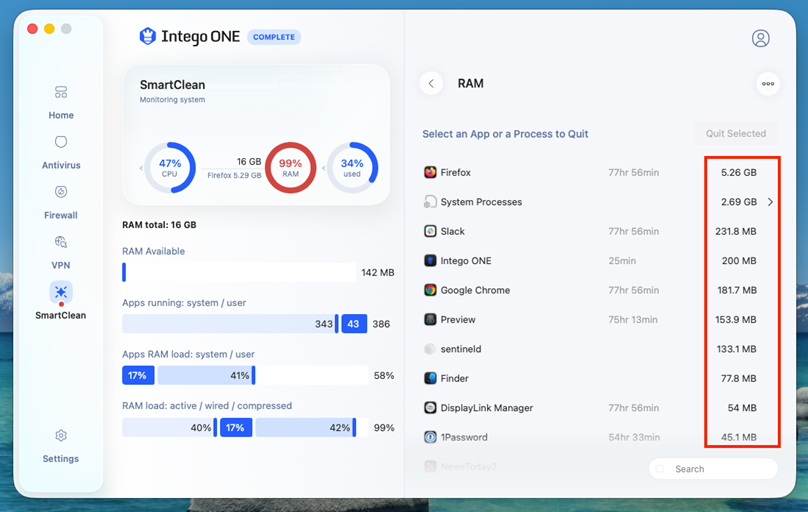The width and height of the screenshot is (808, 512).
Task: Select the Firefox row name
Action: pyautogui.click(x=456, y=173)
